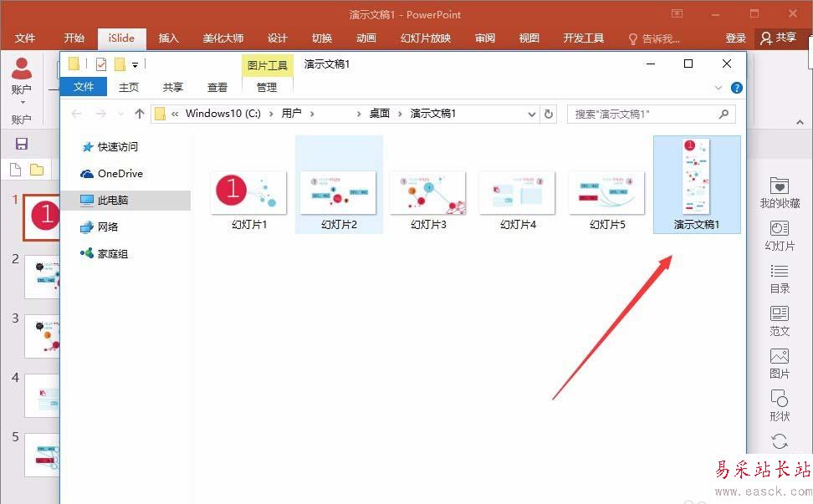Click 桌面 in the address path
The width and height of the screenshot is (813, 504).
click(x=379, y=114)
